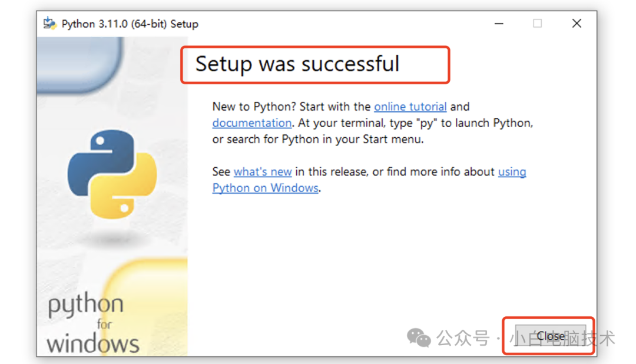This screenshot has width=636, height=364.
Task: Click the "New to Python?" sentence
Action: [x=254, y=107]
